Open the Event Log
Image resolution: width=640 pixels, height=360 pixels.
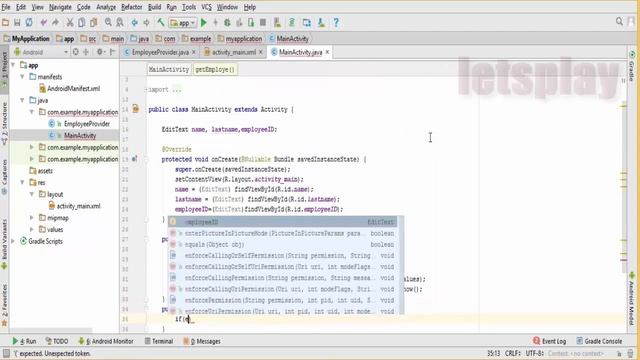coord(549,341)
